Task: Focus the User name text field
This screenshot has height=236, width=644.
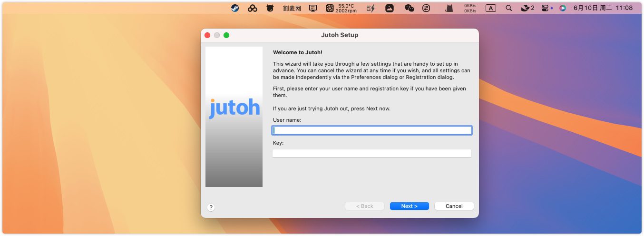Action: click(371, 130)
